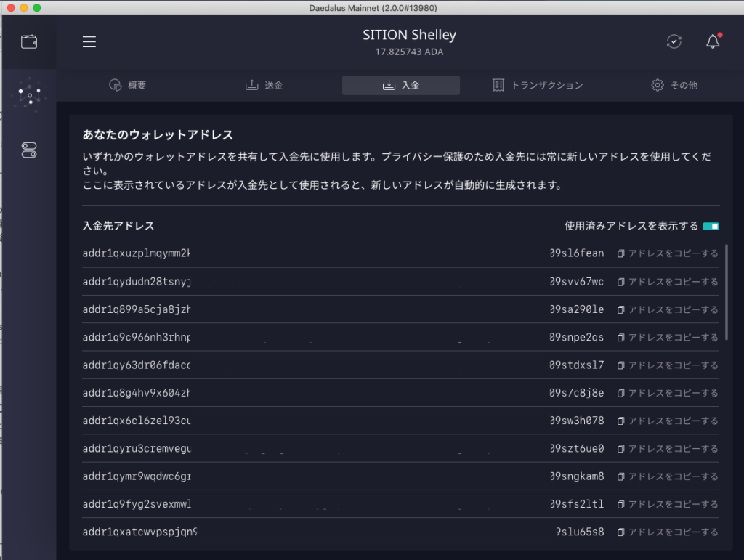Switch to the 送金 tab
This screenshot has width=744, height=560.
coord(264,86)
